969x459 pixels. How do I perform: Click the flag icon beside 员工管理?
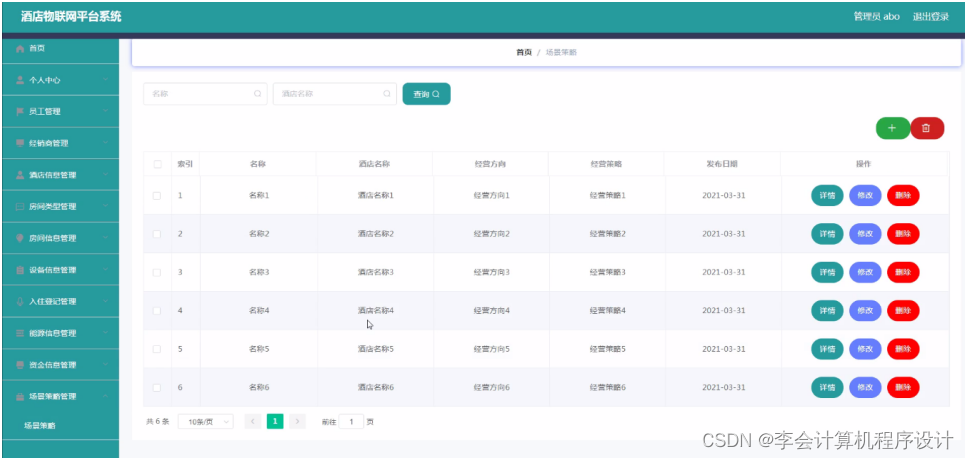(x=20, y=112)
